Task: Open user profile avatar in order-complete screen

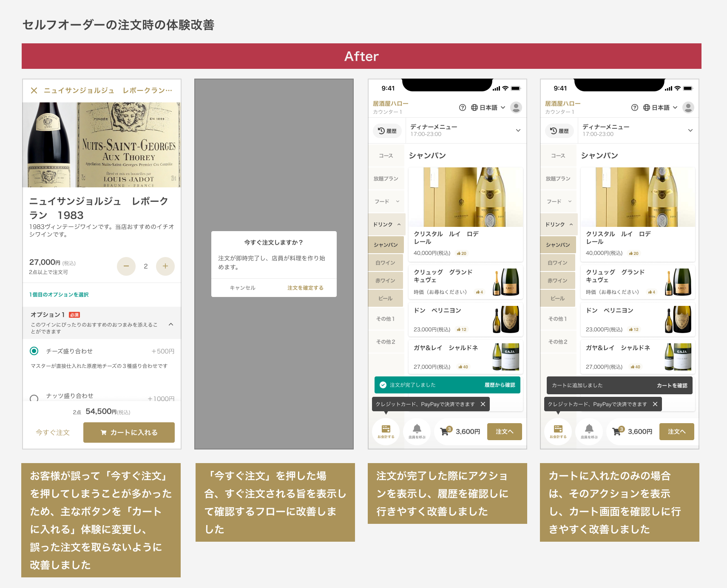Action: point(516,107)
